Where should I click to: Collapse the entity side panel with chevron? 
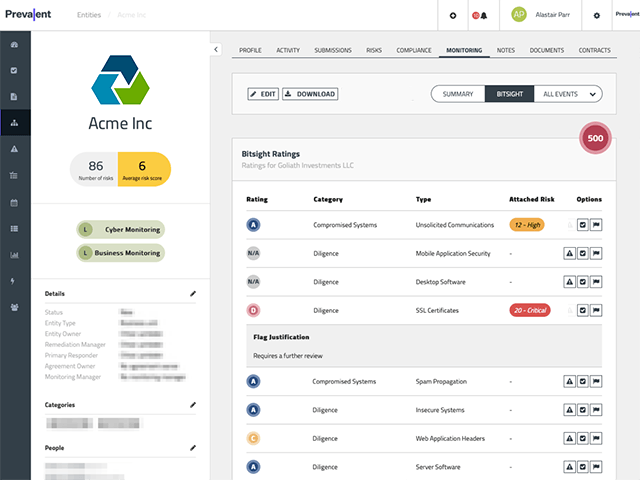[217, 49]
